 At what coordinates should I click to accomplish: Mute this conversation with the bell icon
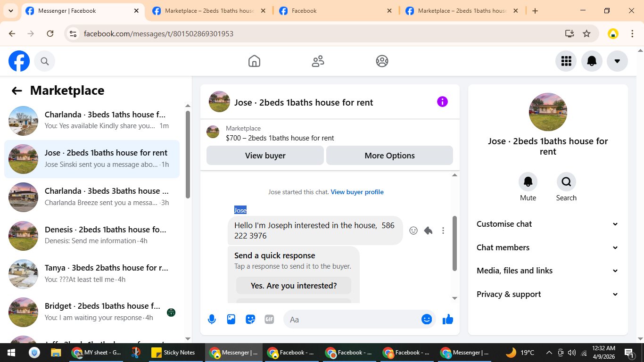pos(528,181)
